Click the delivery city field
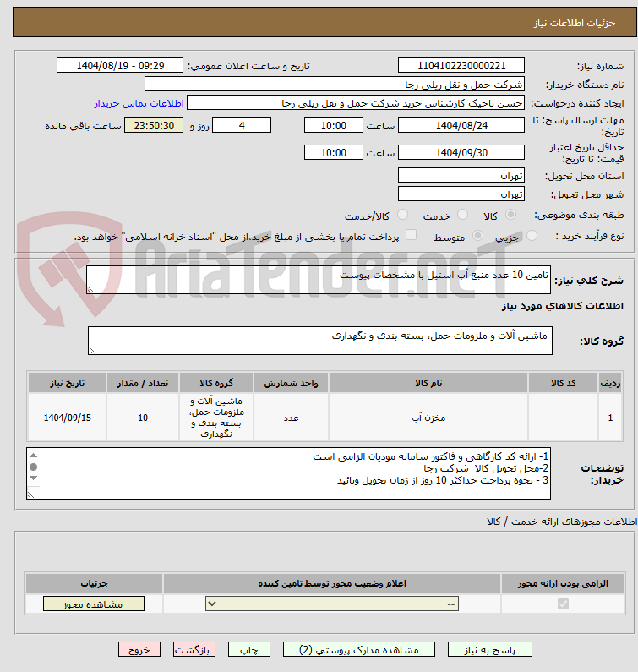The image size is (638, 672). coord(461,194)
